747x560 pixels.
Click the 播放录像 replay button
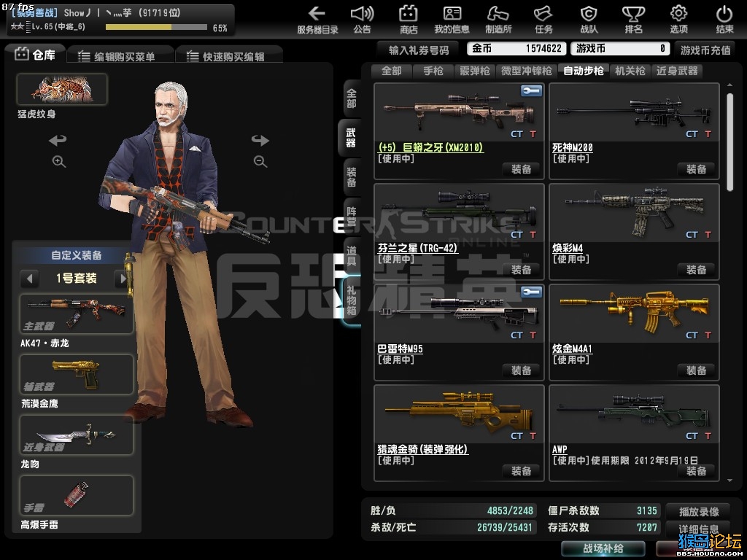pyautogui.click(x=698, y=512)
